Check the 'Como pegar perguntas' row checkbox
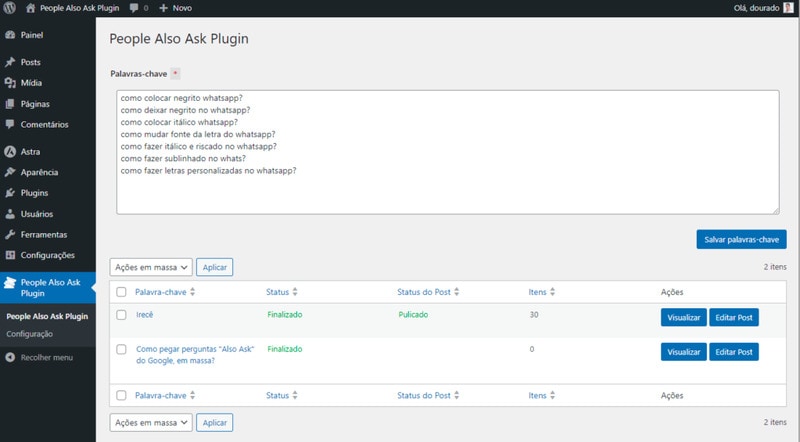This screenshot has height=442, width=800. 121,350
